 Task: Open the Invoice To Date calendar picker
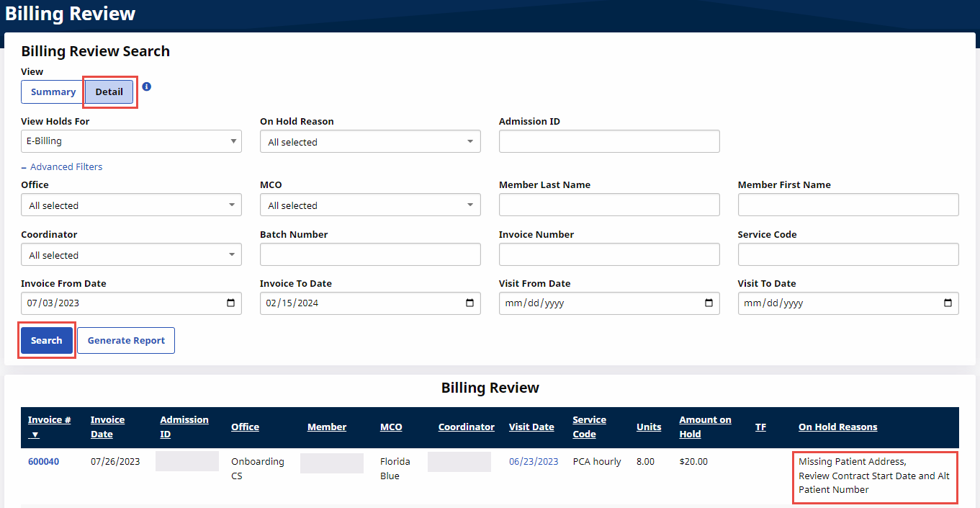[x=469, y=303]
